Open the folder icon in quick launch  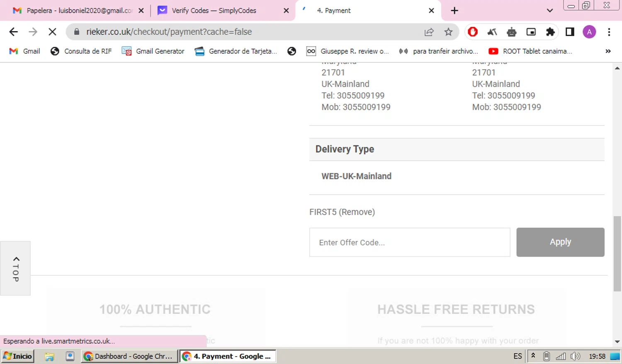coord(49,357)
